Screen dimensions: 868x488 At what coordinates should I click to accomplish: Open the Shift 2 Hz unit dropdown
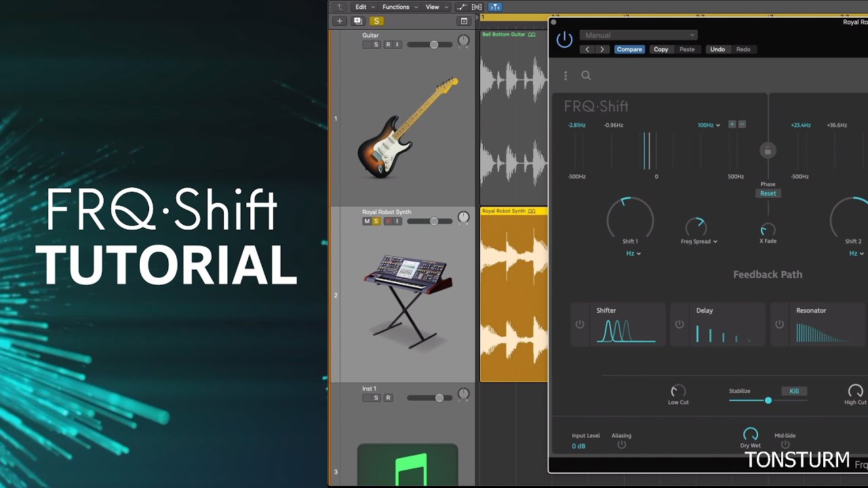(x=857, y=253)
